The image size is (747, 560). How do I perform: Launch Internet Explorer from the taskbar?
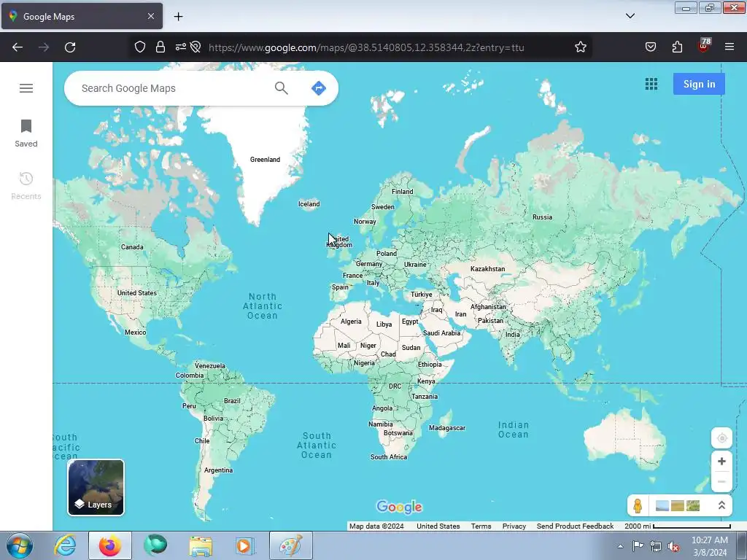(65, 545)
